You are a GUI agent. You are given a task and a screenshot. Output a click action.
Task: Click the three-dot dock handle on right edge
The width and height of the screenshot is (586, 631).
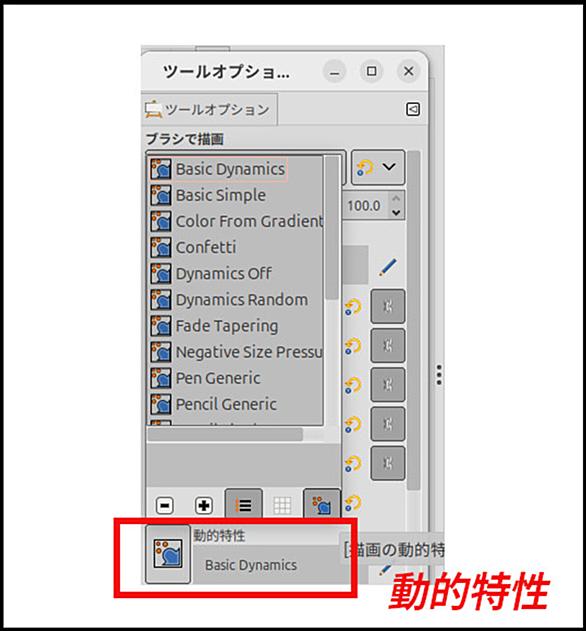pos(439,375)
